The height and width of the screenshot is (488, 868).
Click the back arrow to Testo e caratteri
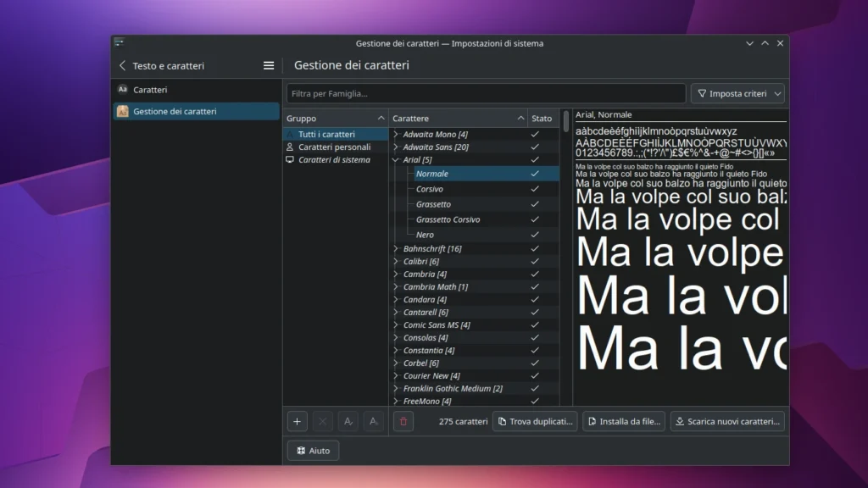125,65
